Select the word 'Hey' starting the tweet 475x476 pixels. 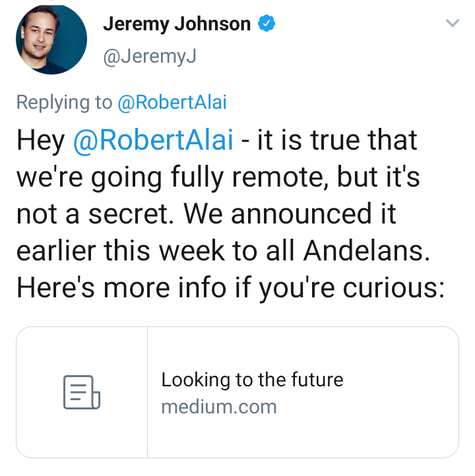[41, 140]
